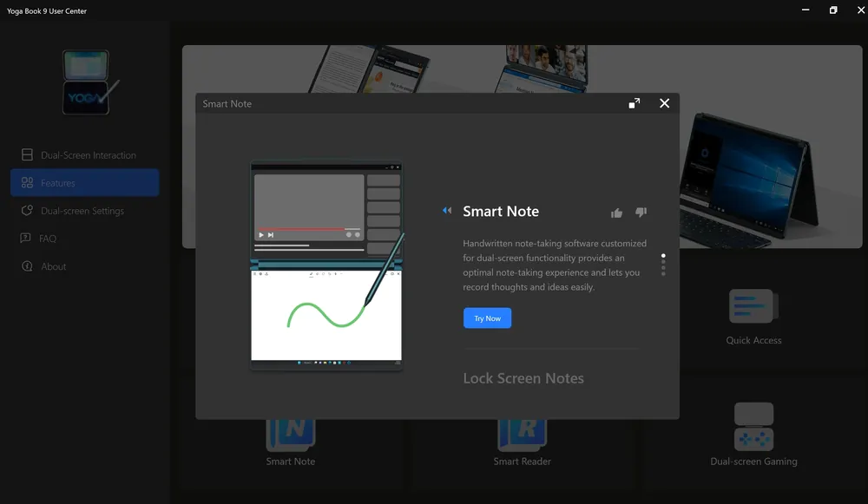Screen dimensions: 868x504
Task: Click the Dual-screen Settings icon
Action: tap(27, 211)
